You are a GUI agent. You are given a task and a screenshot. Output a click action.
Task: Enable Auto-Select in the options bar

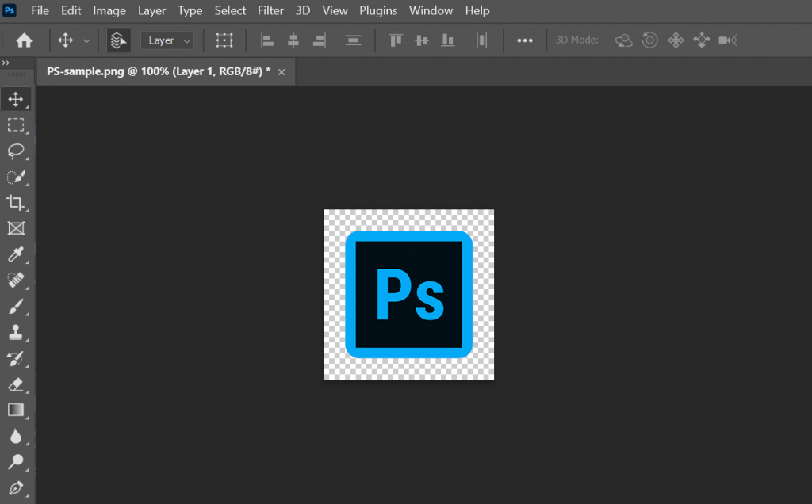(117, 40)
